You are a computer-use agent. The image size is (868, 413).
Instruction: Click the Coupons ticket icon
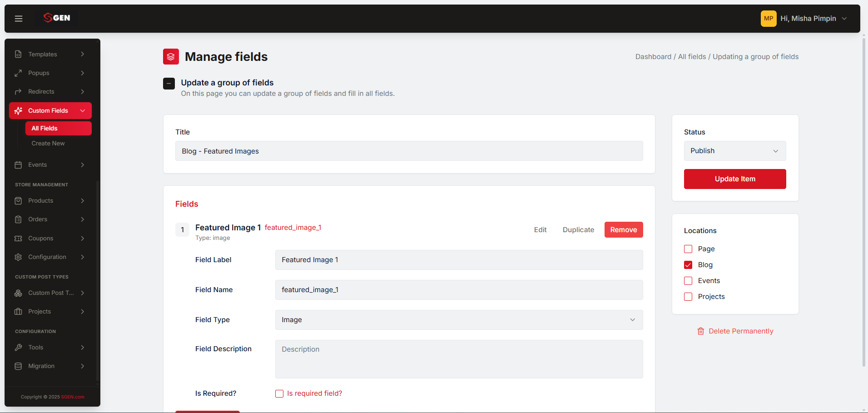click(x=18, y=239)
